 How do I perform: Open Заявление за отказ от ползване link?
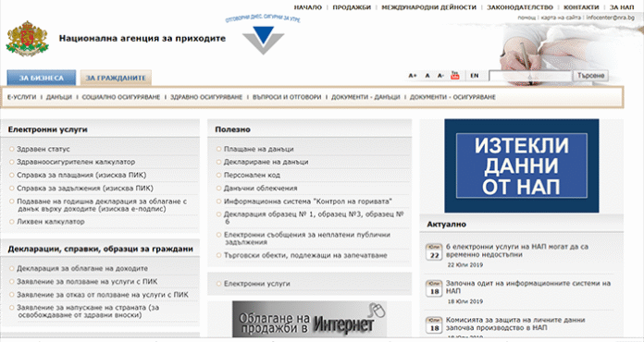pos(103,295)
